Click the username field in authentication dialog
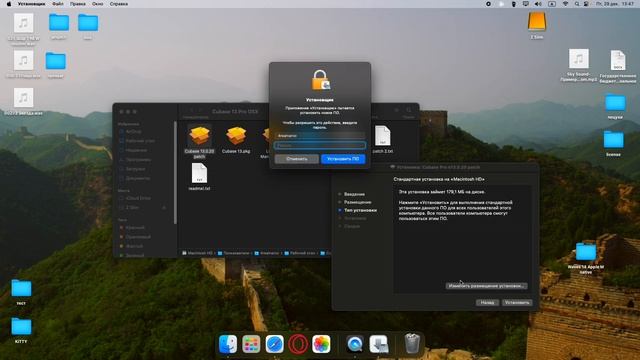640x360 pixels. pos(320,136)
